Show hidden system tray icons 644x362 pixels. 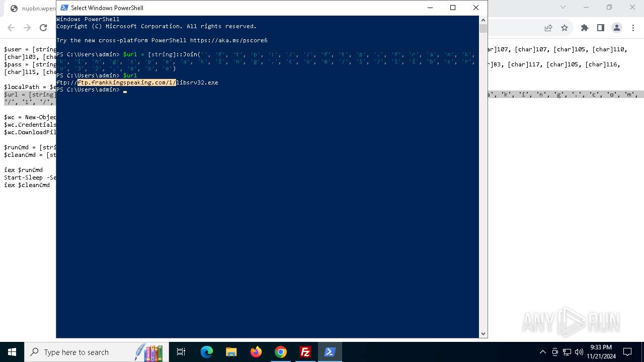click(542, 352)
